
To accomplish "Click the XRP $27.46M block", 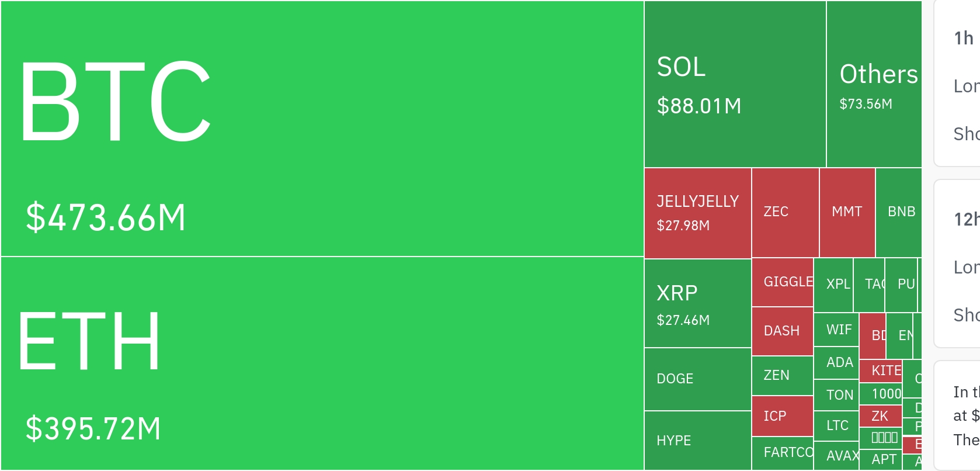I will pos(697,303).
